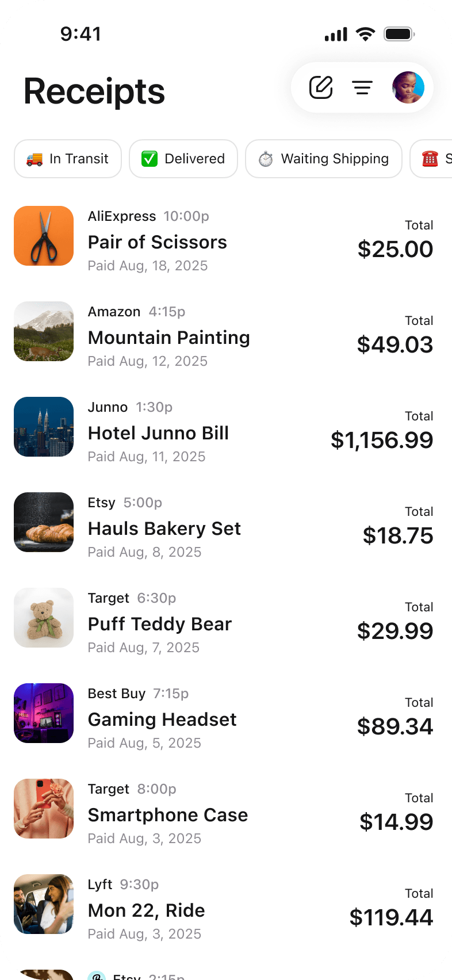
Task: Tap the Wi-Fi status icon
Action: click(365, 34)
